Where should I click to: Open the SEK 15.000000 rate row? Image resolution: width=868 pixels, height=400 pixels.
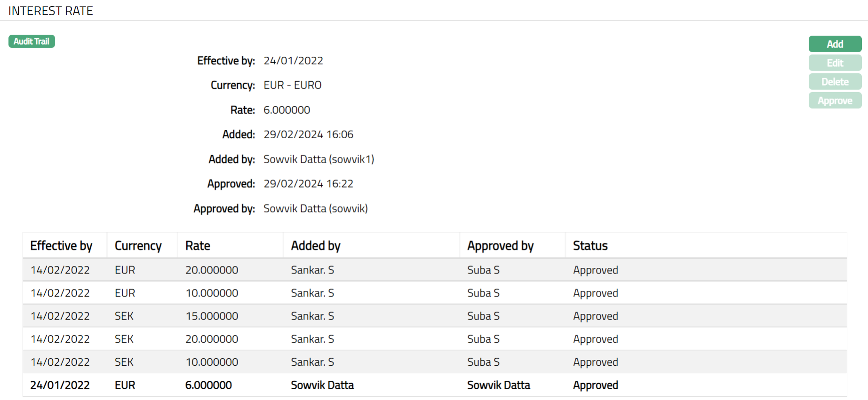click(212, 316)
